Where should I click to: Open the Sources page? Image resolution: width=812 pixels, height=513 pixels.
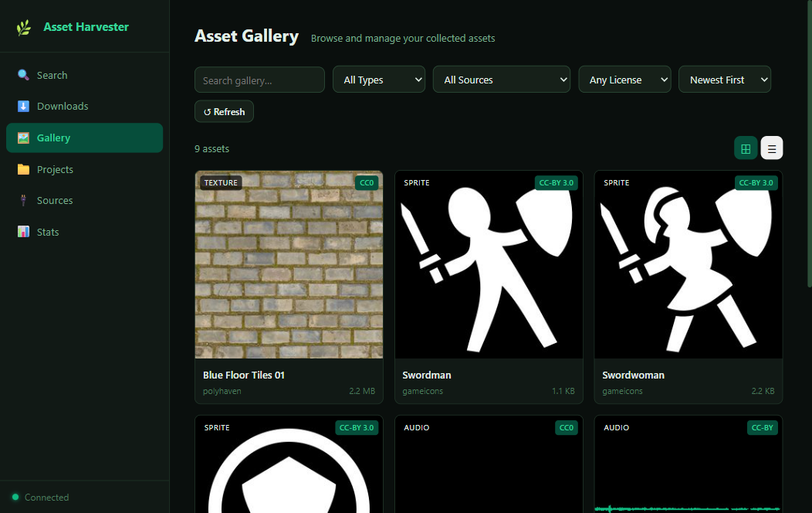click(84, 201)
